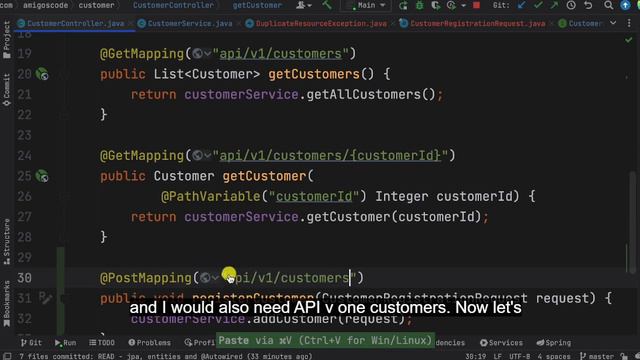Image resolution: width=640 pixels, height=360 pixels.
Task: Click amigoscode breadcrumb
Action: [45, 5]
